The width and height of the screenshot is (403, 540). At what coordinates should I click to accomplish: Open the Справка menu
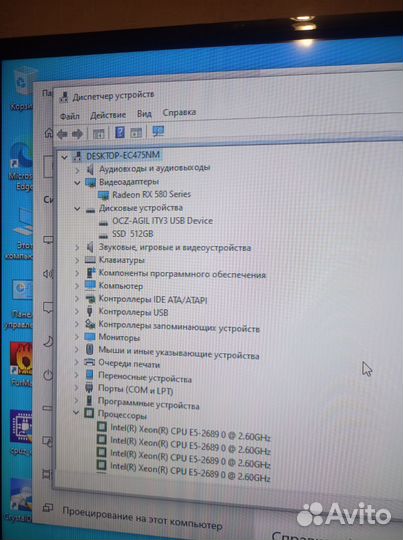(x=179, y=113)
